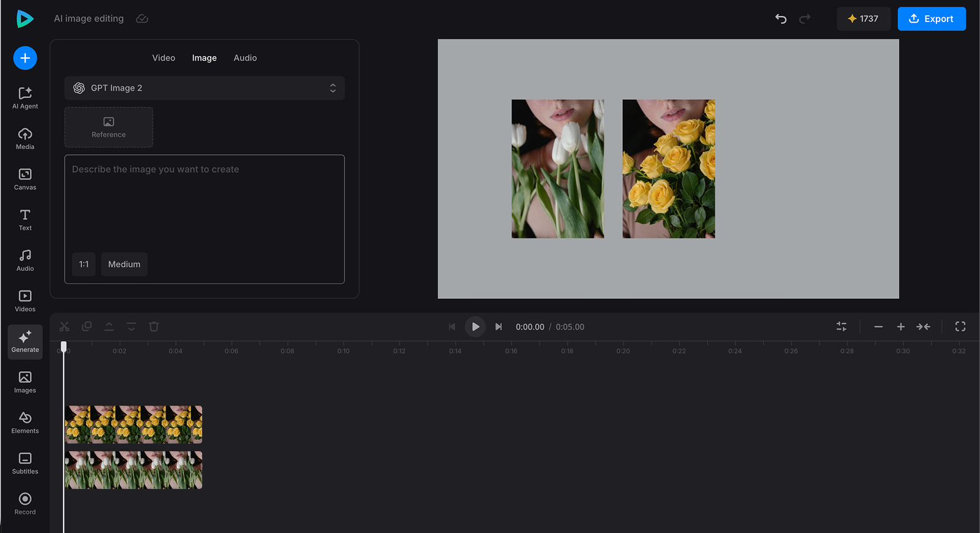Skip to the next frame
Viewport: 980px width, 533px height.
pos(499,327)
